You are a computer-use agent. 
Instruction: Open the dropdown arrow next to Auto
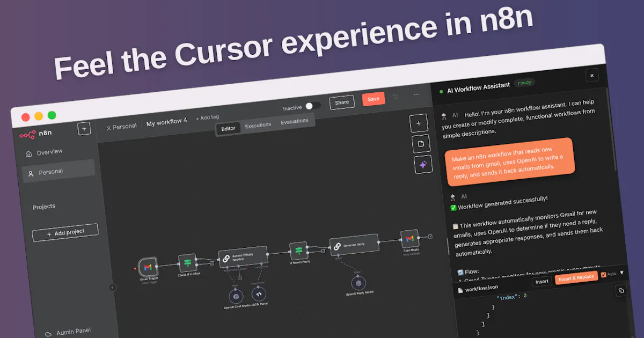621,273
